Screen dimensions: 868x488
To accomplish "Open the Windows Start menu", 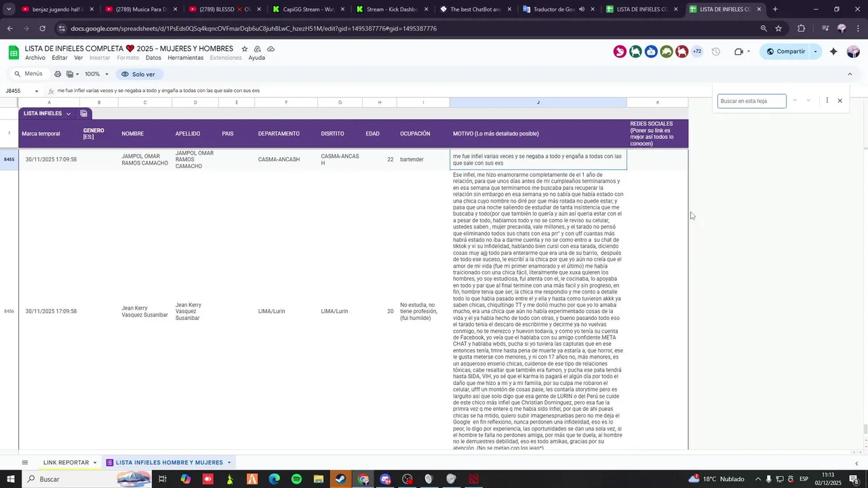I will point(10,479).
